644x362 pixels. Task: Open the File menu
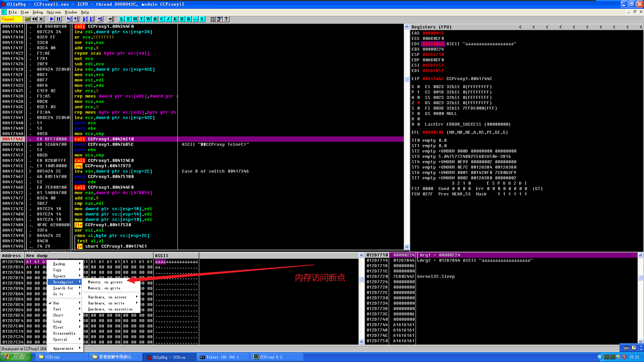coord(12,12)
